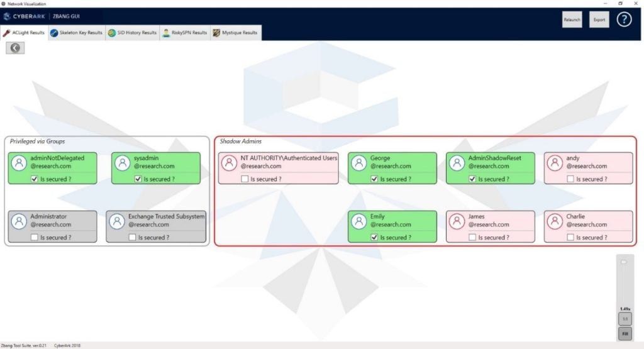Click andy user avatar icon
The width and height of the screenshot is (644, 349).
tap(555, 163)
